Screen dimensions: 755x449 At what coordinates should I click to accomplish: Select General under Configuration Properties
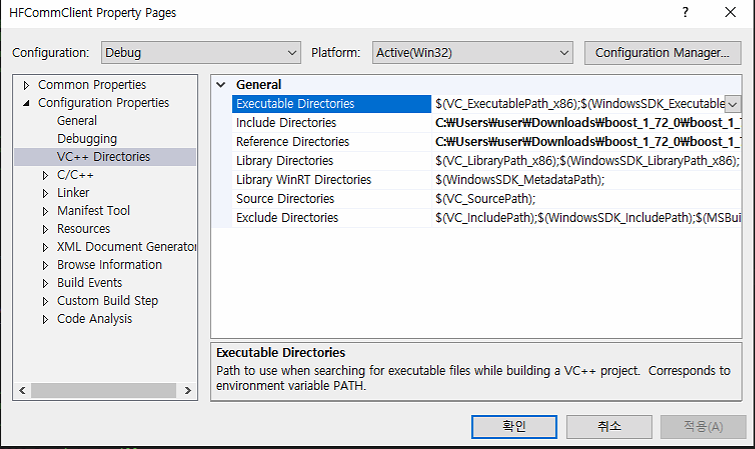[77, 120]
